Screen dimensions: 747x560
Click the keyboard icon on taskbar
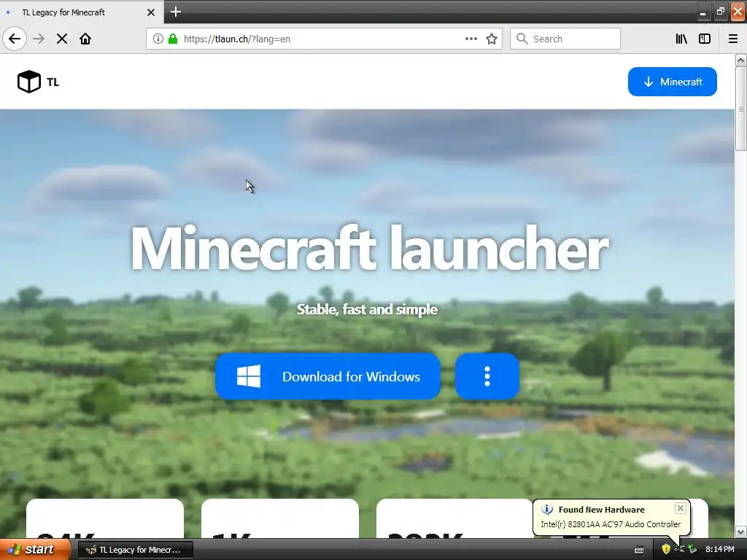point(639,550)
